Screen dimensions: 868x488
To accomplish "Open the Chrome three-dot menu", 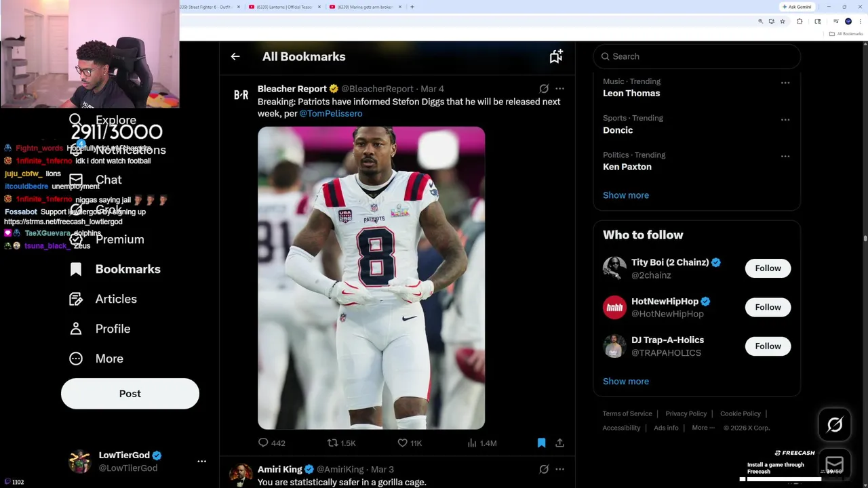I will pos(859,22).
